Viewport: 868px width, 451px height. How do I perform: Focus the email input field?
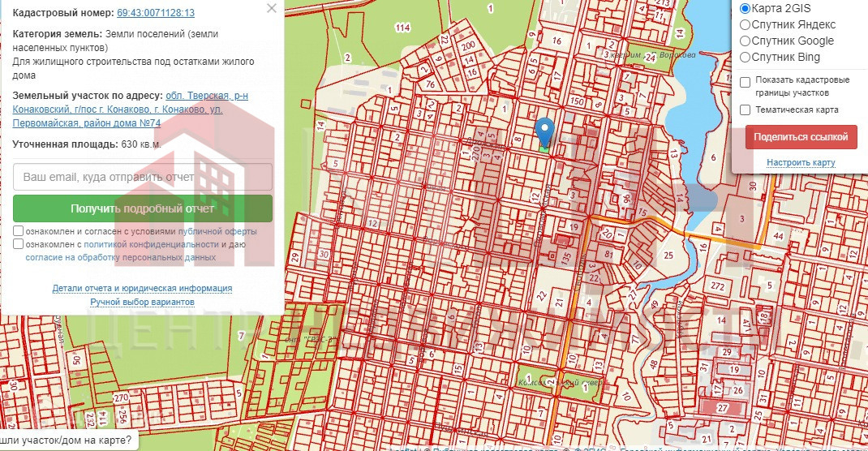pos(142,177)
